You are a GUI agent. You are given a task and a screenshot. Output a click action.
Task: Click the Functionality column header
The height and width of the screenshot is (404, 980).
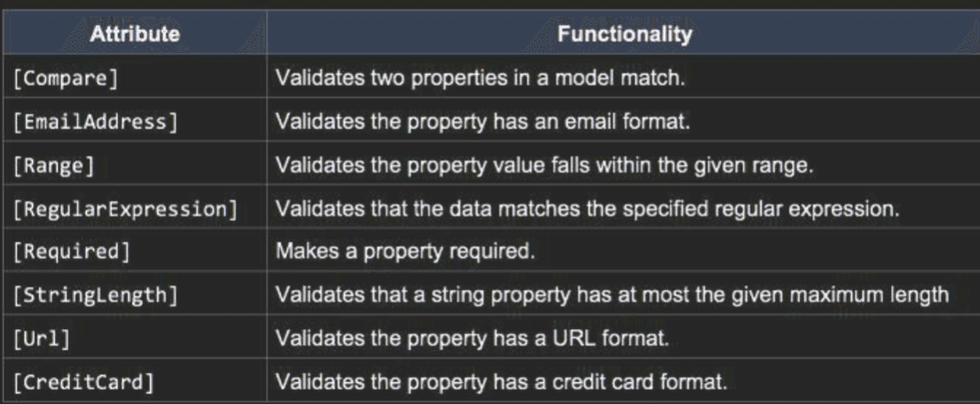[624, 34]
